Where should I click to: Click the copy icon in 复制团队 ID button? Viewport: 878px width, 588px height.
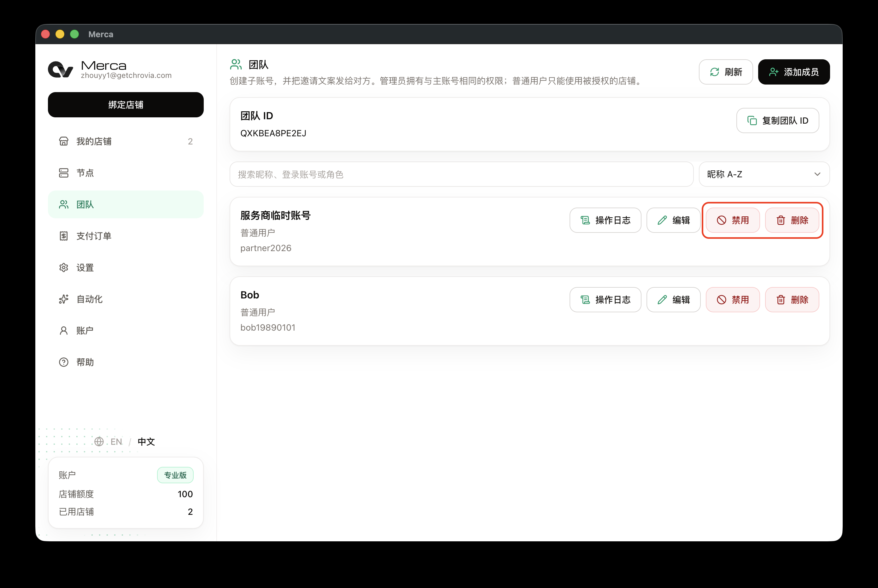coord(752,121)
